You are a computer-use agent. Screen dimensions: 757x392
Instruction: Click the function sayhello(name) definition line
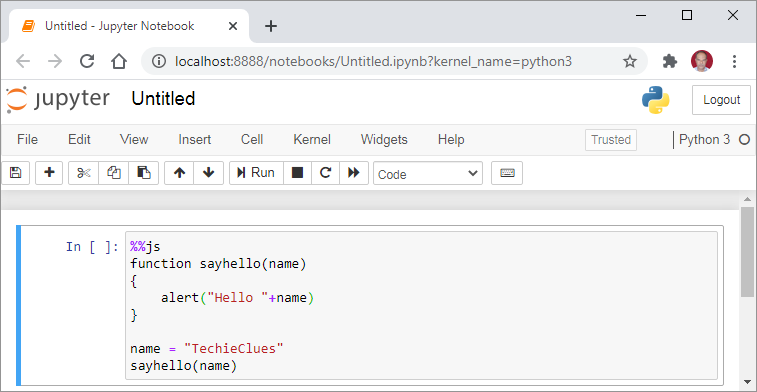(218, 264)
